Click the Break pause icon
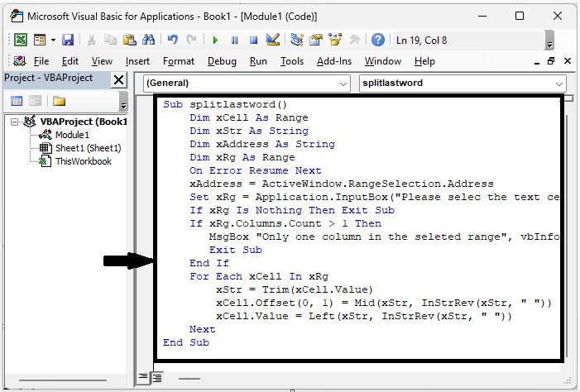The image size is (580, 392). pos(234,40)
